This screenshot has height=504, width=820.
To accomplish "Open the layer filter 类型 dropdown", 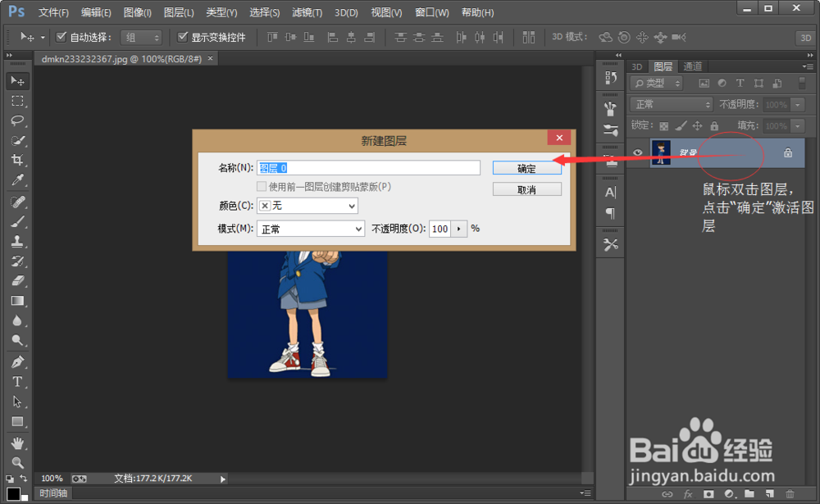I will click(x=656, y=83).
